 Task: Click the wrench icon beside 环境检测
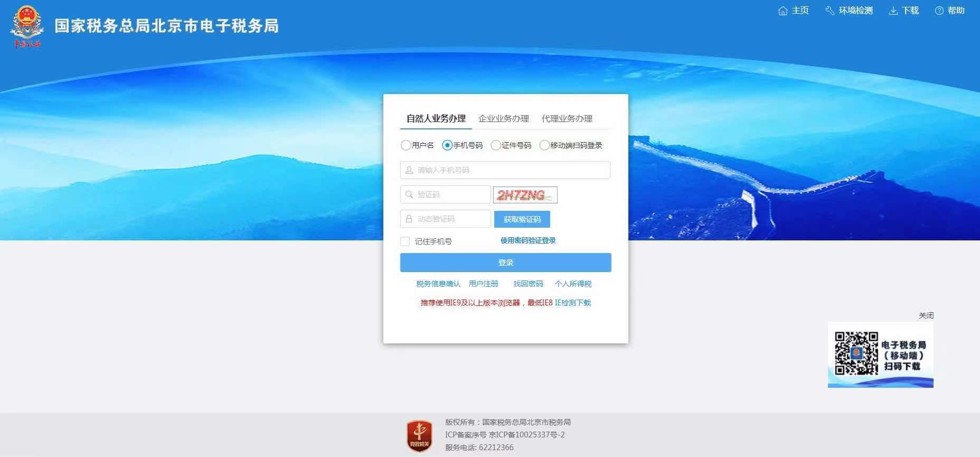(x=830, y=11)
